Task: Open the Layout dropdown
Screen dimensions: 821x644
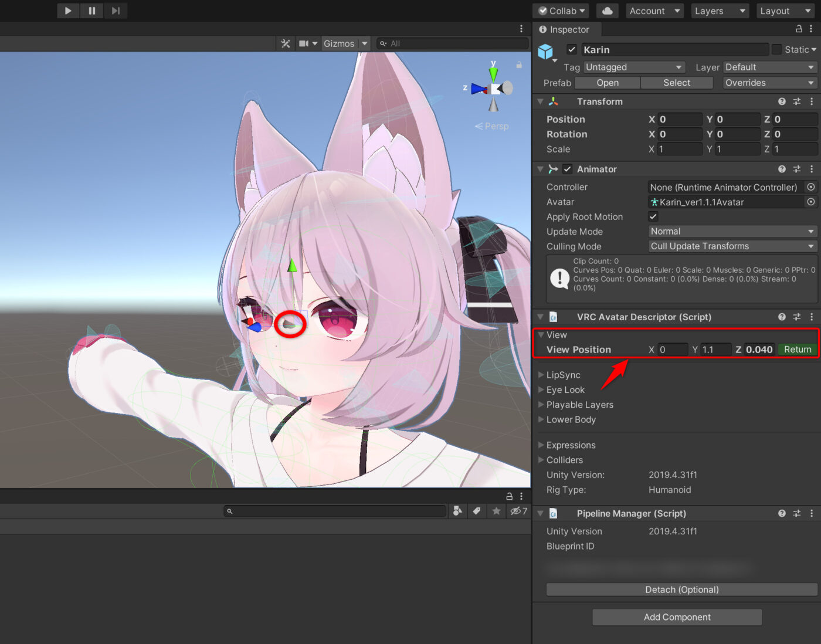Action: [785, 11]
